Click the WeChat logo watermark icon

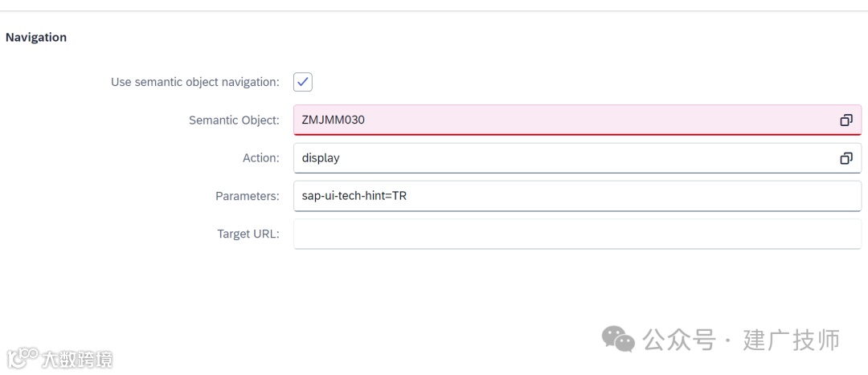tap(619, 339)
